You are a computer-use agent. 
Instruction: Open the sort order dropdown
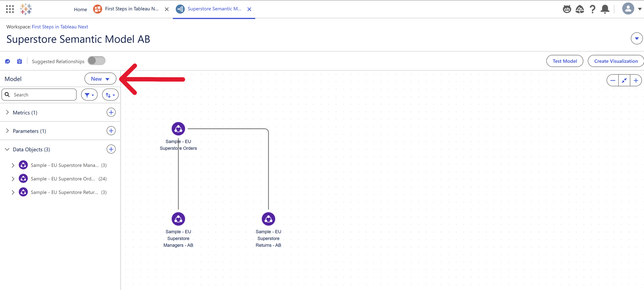110,95
